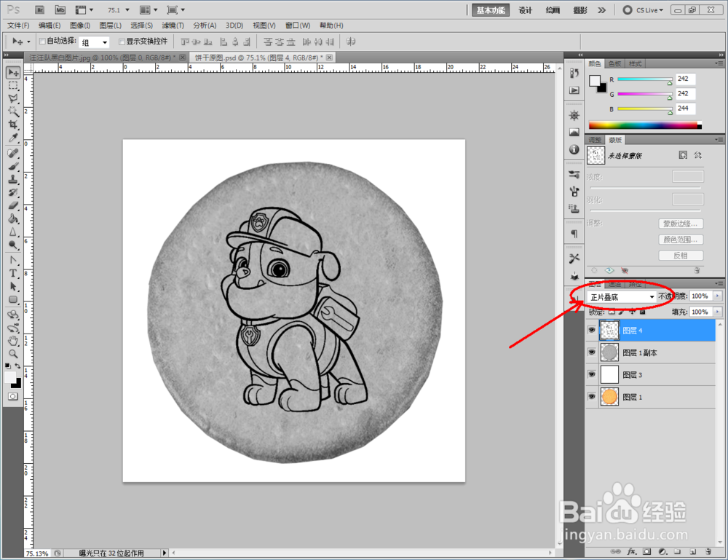This screenshot has height=560, width=728.
Task: Open the zoom level 75.1 dropdown
Action: (127, 9)
